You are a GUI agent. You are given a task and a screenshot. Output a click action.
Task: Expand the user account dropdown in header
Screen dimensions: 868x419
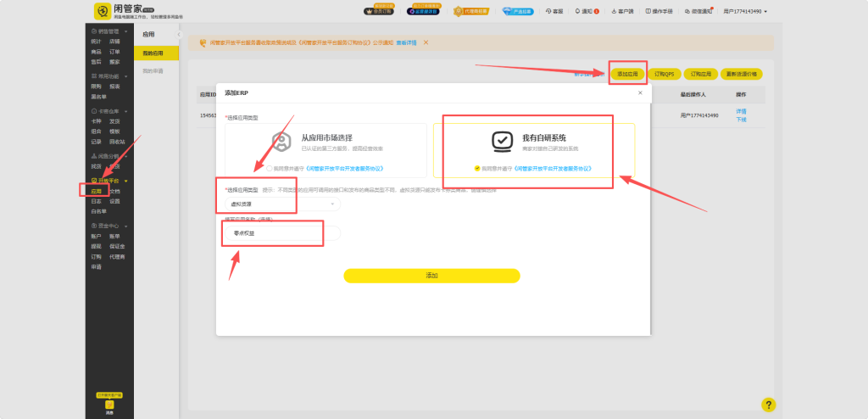(746, 11)
